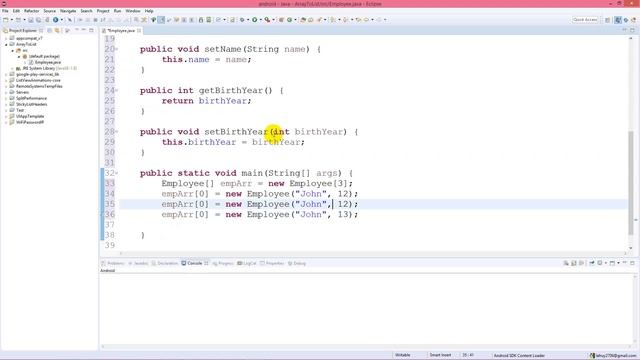640x360 pixels.
Task: Switch to the Debug tab in bottom panel
Action: [297, 263]
